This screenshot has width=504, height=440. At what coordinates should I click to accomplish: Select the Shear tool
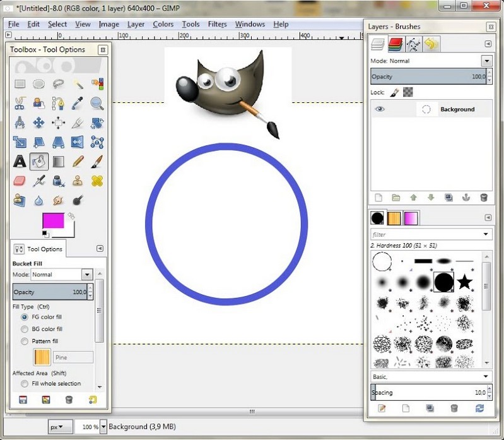(39, 142)
